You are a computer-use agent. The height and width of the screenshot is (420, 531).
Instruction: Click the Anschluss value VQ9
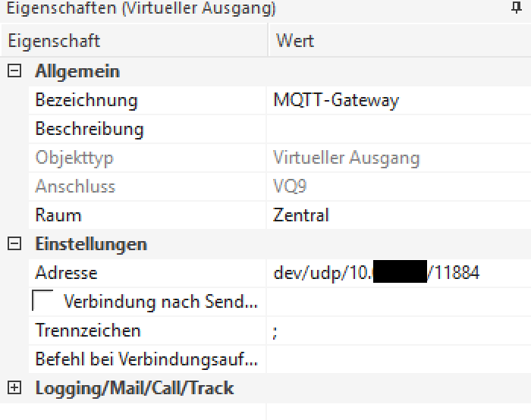point(291,186)
